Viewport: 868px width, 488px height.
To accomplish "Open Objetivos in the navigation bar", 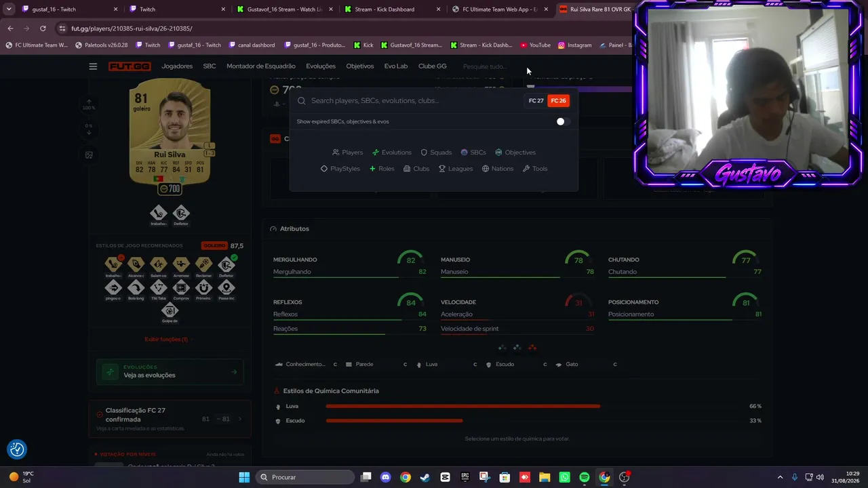I will (360, 66).
